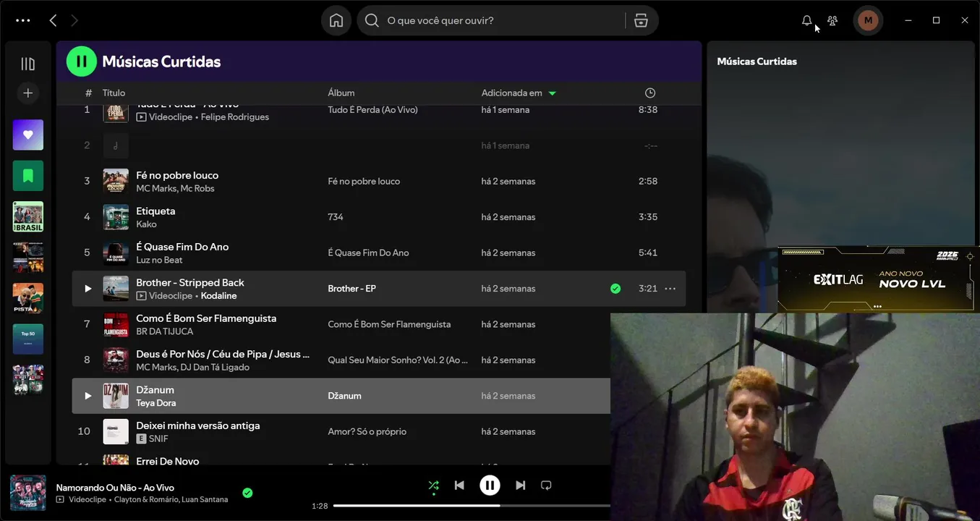Go back with the left arrow

[53, 20]
